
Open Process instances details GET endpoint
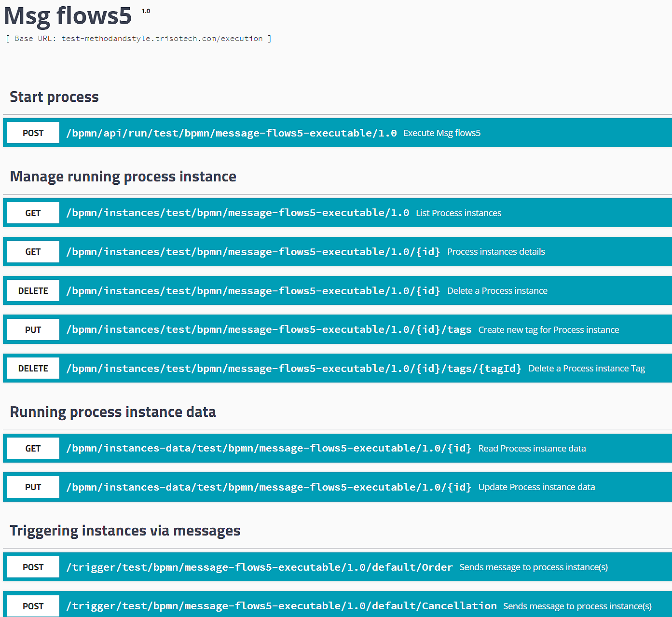(x=253, y=252)
